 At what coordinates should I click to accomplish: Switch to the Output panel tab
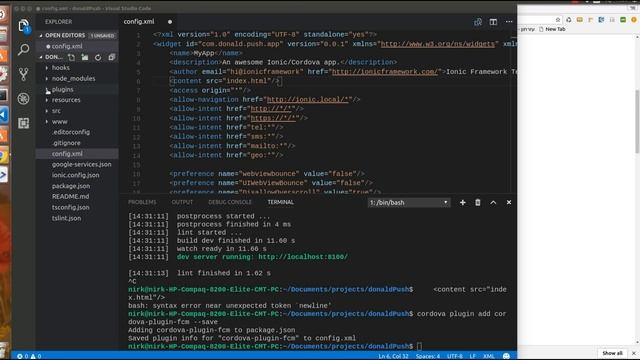(x=182, y=202)
